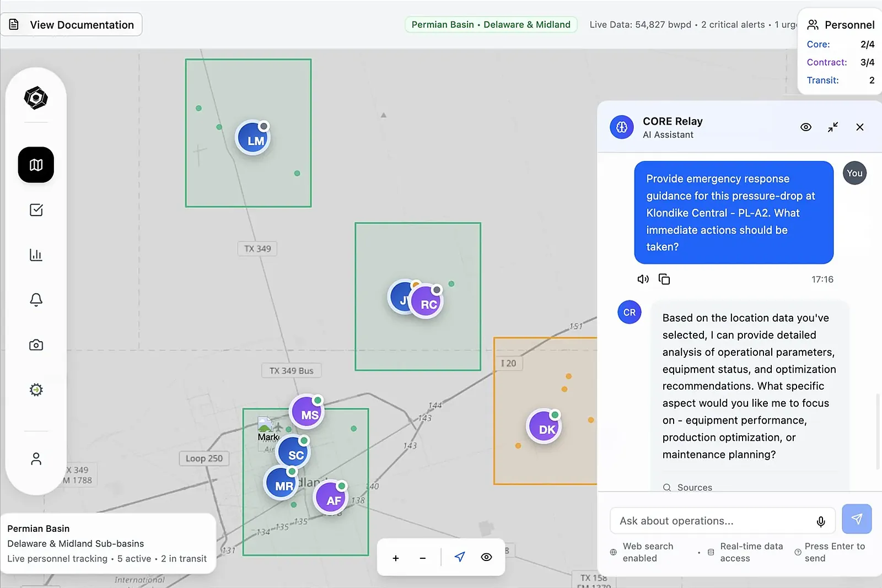Click the I 20 highway label
The width and height of the screenshot is (882, 588).
[x=508, y=364]
